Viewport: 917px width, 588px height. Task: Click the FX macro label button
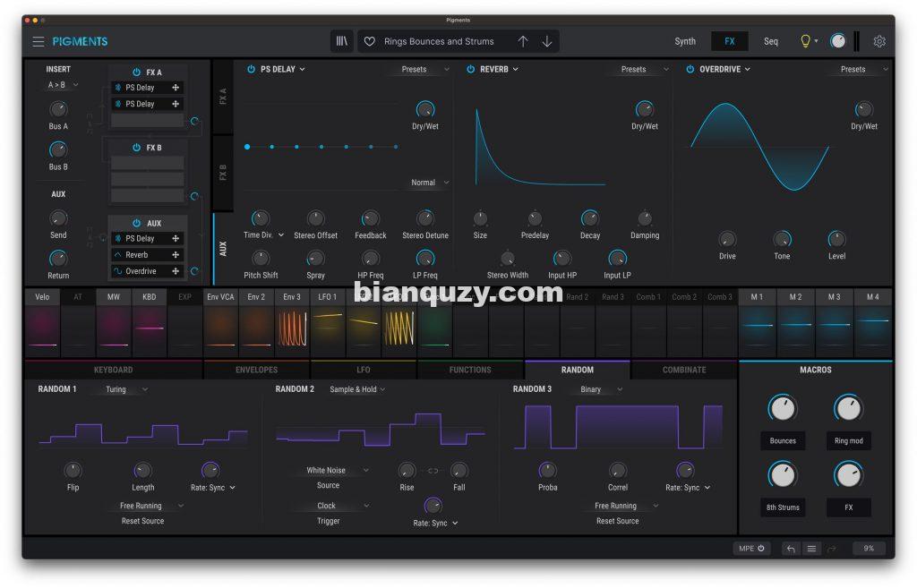pyautogui.click(x=849, y=507)
